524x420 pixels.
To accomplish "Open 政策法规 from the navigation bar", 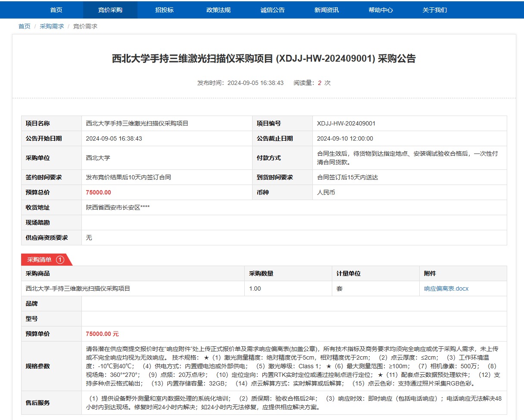I will click(x=218, y=10).
